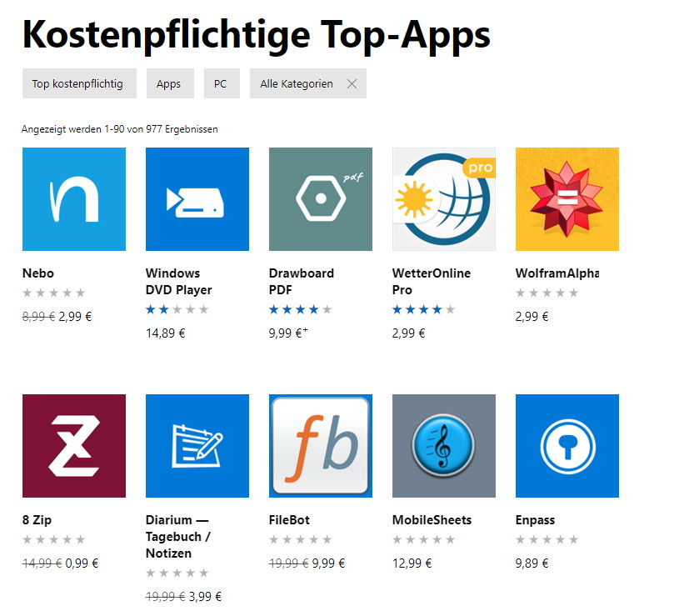Open the Diarium notepad icon

197,446
